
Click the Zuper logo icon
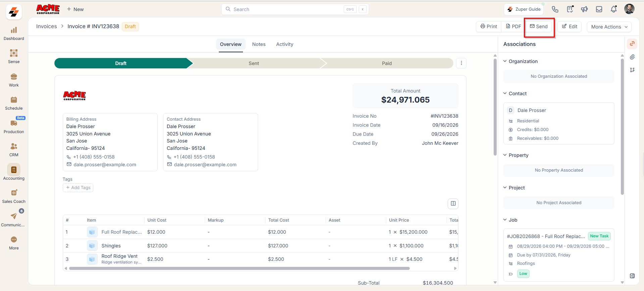[x=14, y=12]
